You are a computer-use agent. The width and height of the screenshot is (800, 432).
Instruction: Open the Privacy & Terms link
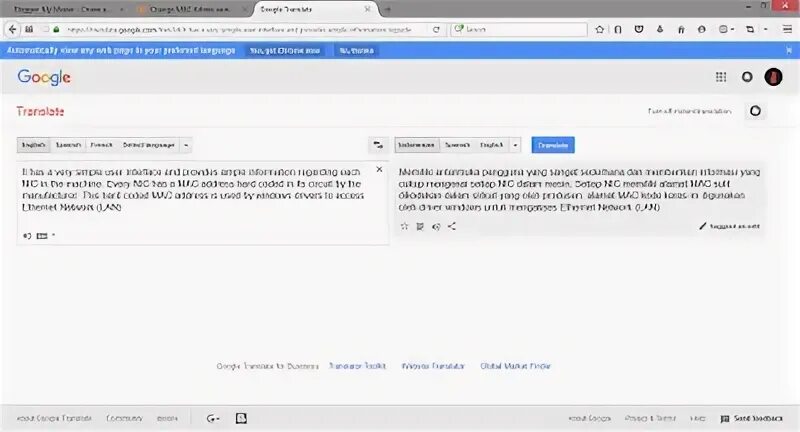[650, 418]
